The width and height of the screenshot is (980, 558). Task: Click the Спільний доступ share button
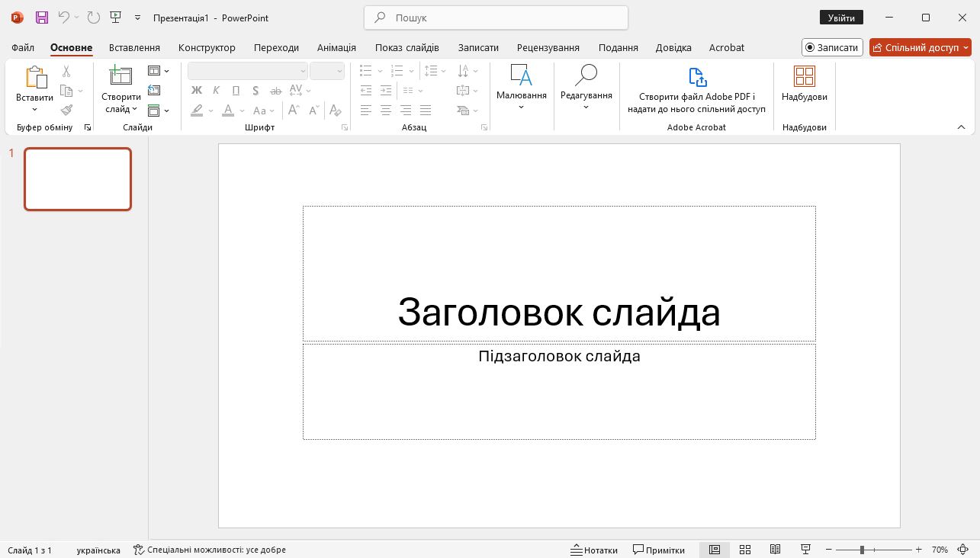pyautogui.click(x=920, y=47)
